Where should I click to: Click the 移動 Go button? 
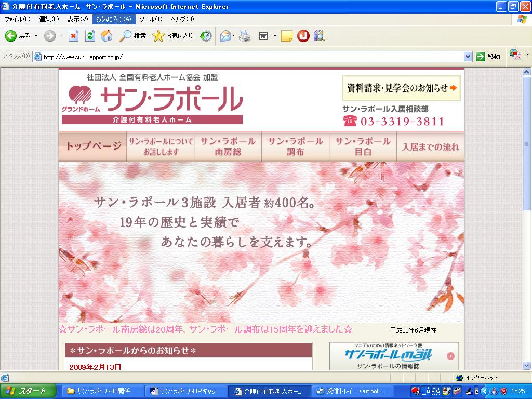(x=488, y=57)
